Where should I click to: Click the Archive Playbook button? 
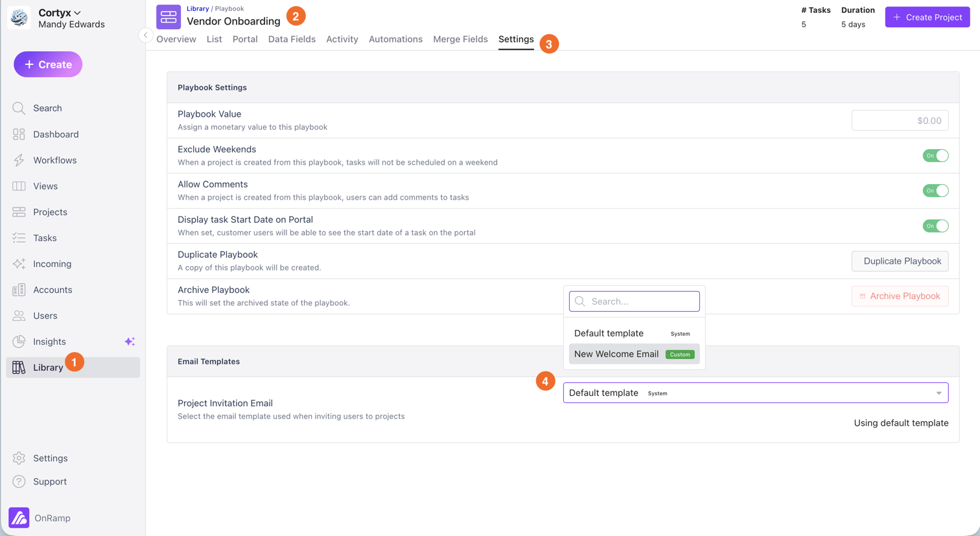tap(900, 296)
